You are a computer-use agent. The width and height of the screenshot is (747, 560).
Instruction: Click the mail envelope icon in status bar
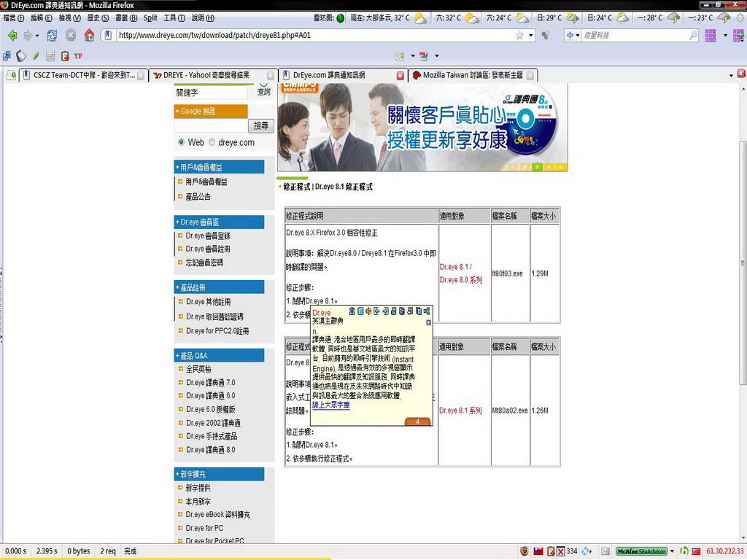pos(605,551)
